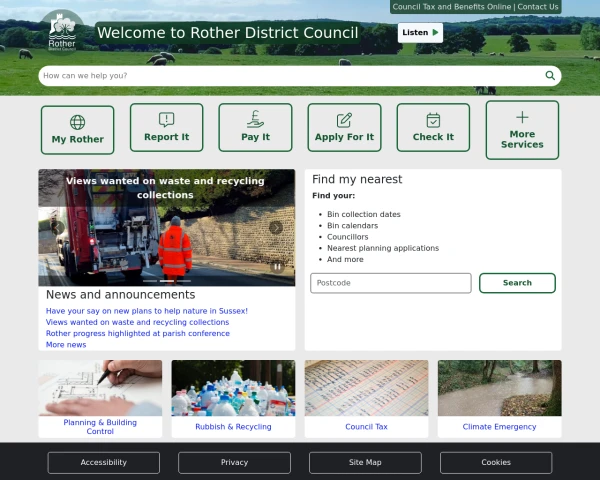Open Rubbish & Recycling thumbnail
Screen dimensions: 600x480
point(233,398)
